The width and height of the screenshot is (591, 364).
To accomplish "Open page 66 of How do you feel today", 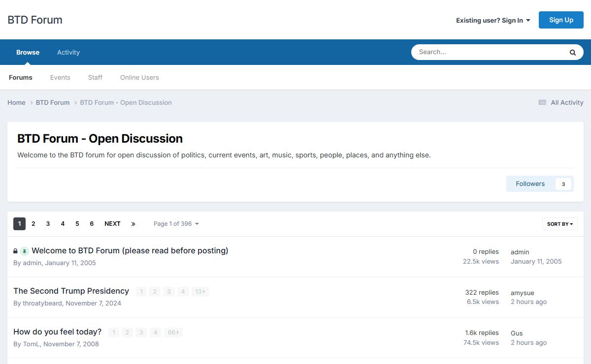I will (172, 333).
